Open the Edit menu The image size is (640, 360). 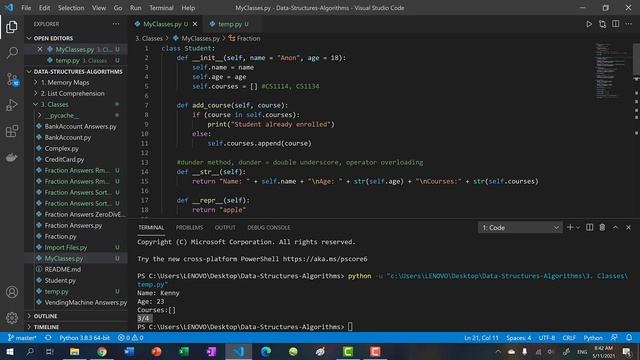(44, 8)
